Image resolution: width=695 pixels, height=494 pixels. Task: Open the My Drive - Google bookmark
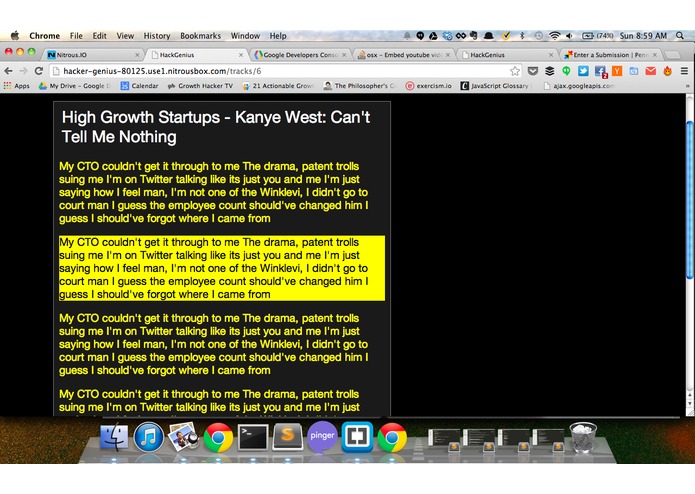click(x=74, y=86)
